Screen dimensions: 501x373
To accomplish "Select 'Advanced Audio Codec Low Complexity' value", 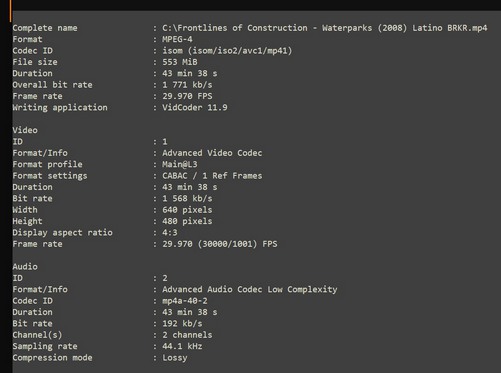I will click(x=250, y=289).
